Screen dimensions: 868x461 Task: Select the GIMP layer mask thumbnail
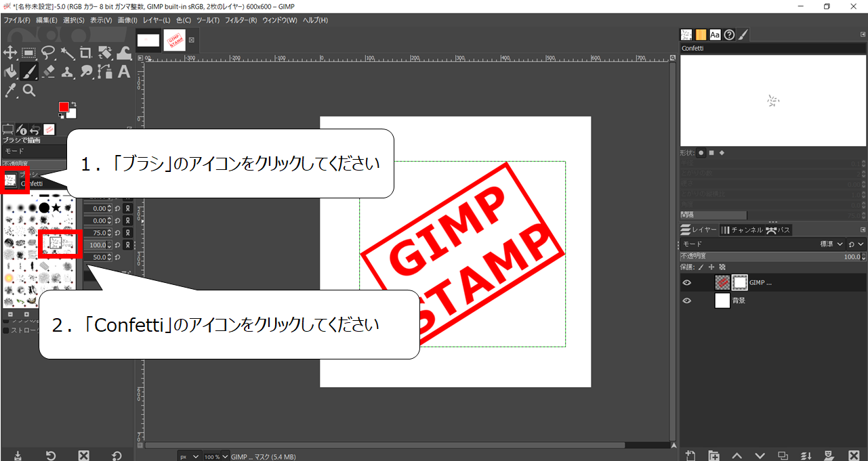740,283
